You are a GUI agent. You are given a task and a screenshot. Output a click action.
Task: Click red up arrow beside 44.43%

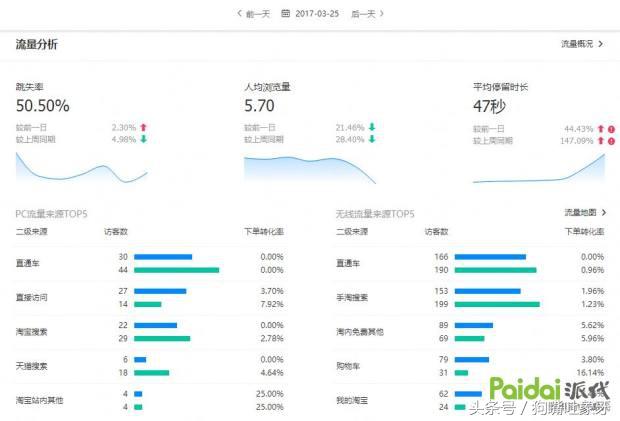601,128
